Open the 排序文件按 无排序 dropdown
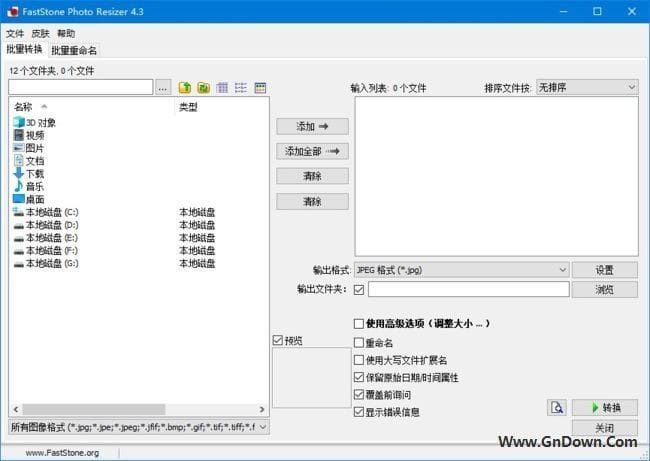The height and width of the screenshot is (461, 650). (x=587, y=87)
